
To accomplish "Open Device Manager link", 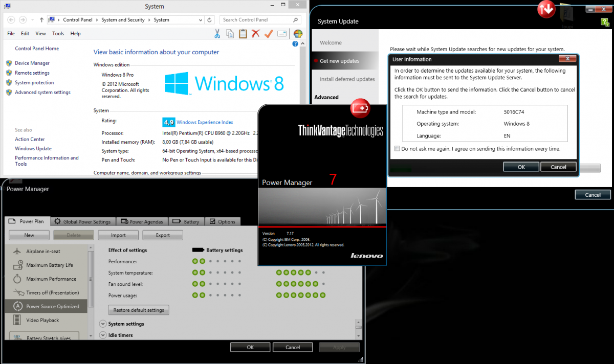I will coord(32,63).
